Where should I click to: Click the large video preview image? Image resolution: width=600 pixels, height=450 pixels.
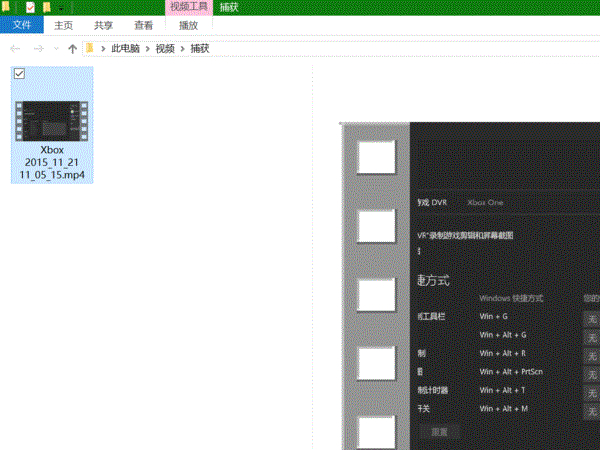(470, 285)
